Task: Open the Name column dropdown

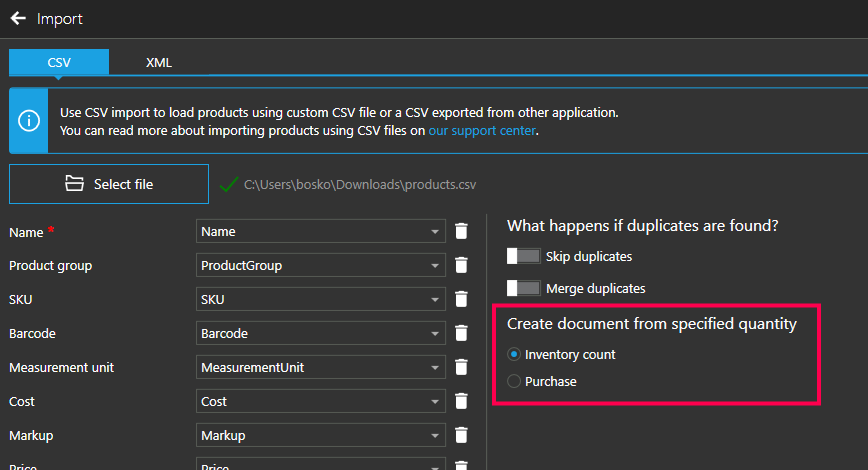Action: (x=320, y=232)
